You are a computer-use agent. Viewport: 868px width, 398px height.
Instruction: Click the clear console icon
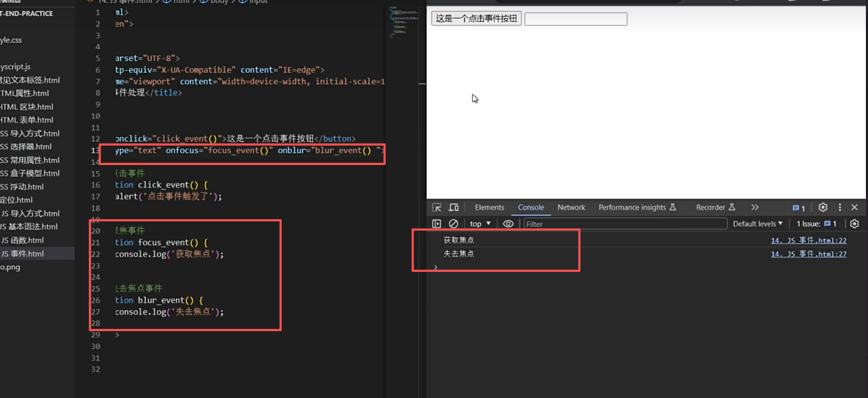453,224
